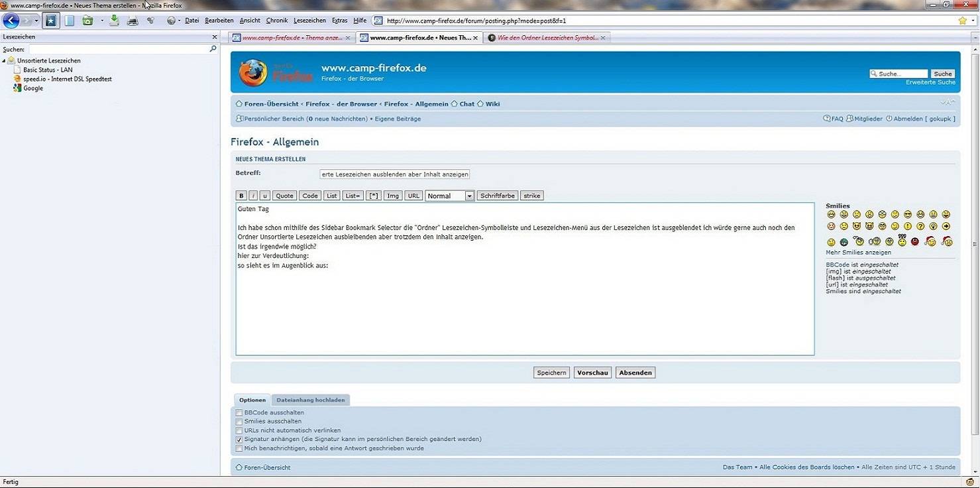Click inside the message body text area

(x=525, y=279)
